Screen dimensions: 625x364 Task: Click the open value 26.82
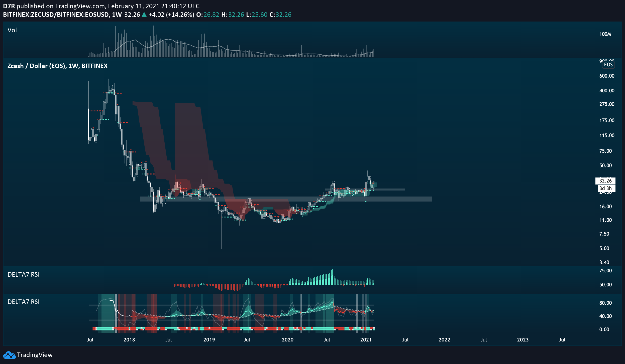pos(211,15)
